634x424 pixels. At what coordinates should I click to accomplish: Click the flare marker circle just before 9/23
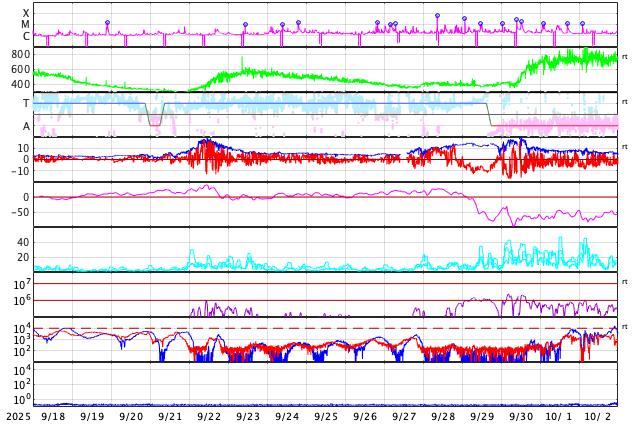pyautogui.click(x=245, y=25)
